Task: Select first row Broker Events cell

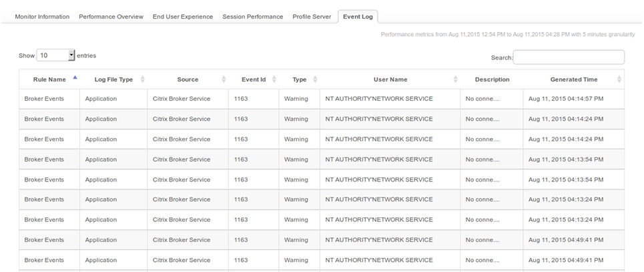Action: (x=44, y=99)
